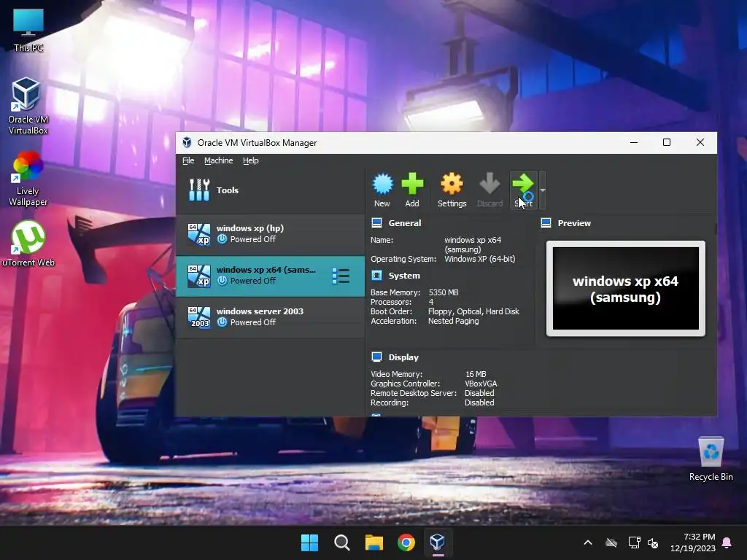Screen dimensions: 747x560
Task: Expand the system tray hidden icons chevron
Action: point(588,542)
